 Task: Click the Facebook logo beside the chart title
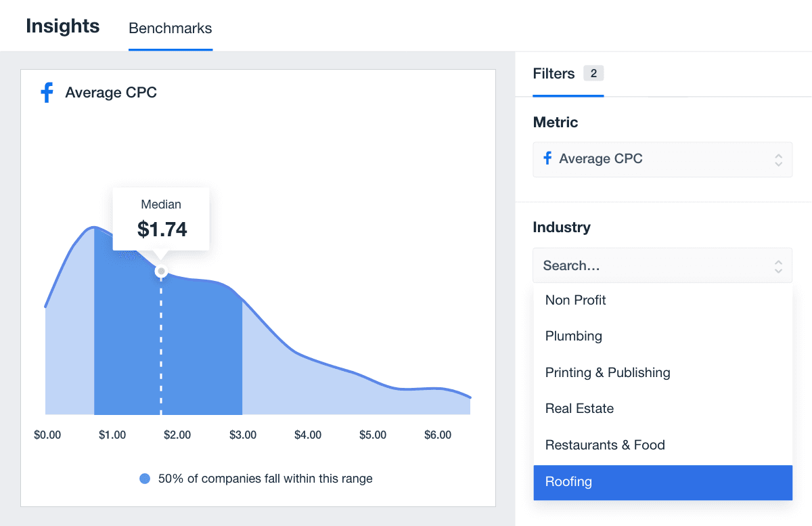[x=47, y=93]
